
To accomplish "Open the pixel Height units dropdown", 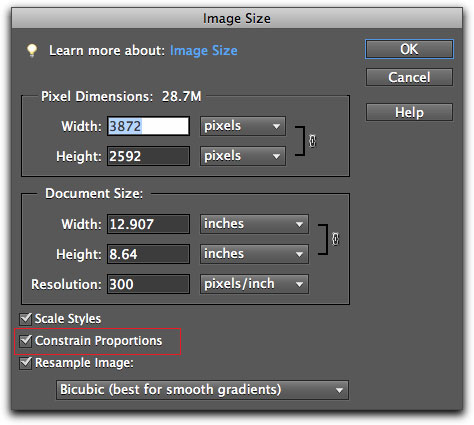I will pos(243,156).
